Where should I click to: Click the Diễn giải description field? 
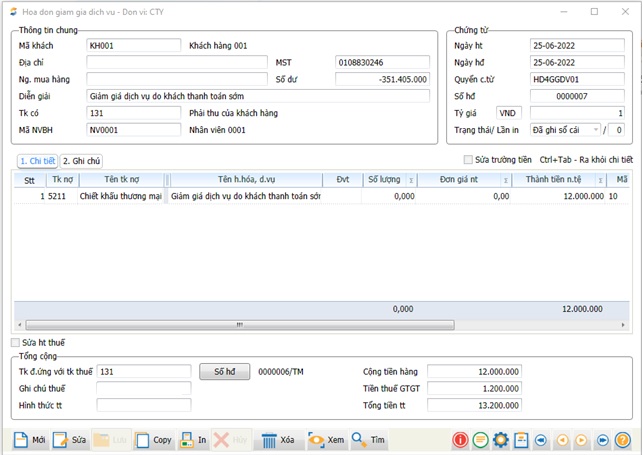(258, 96)
